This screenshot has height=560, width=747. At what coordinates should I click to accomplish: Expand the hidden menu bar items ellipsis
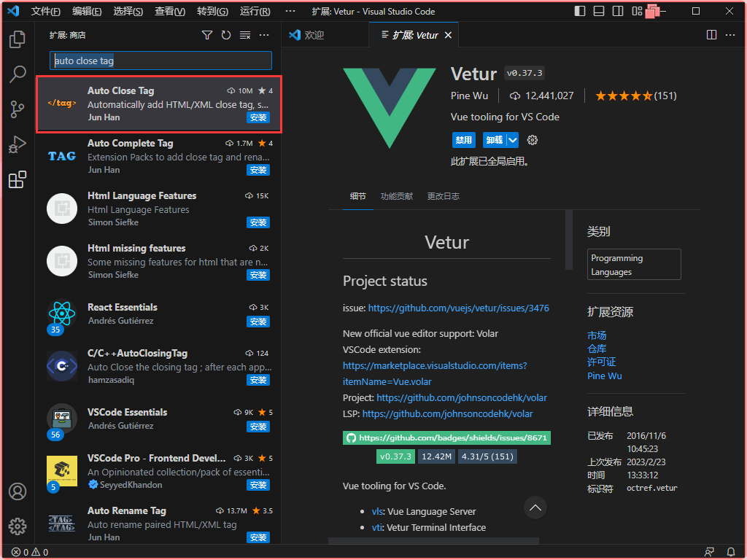pos(290,12)
